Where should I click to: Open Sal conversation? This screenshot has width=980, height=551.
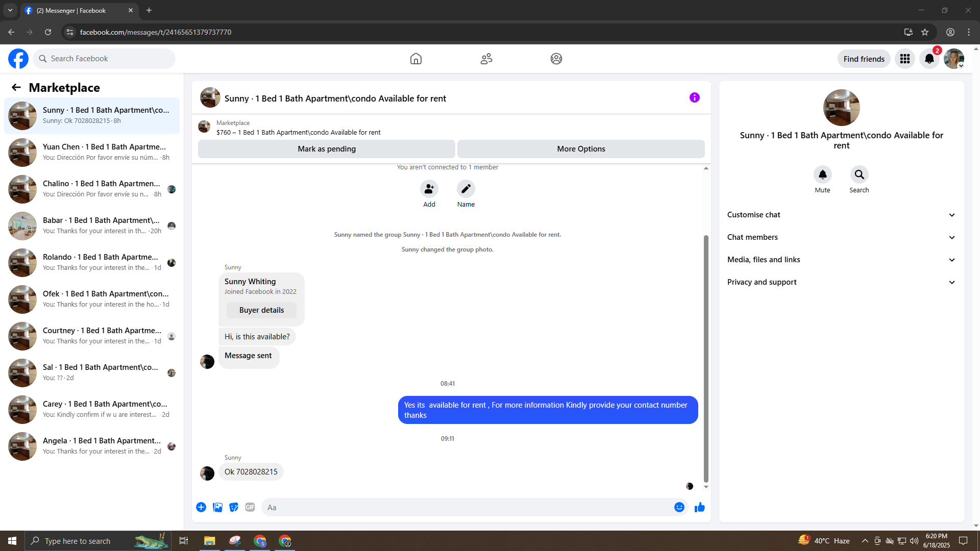click(92, 373)
